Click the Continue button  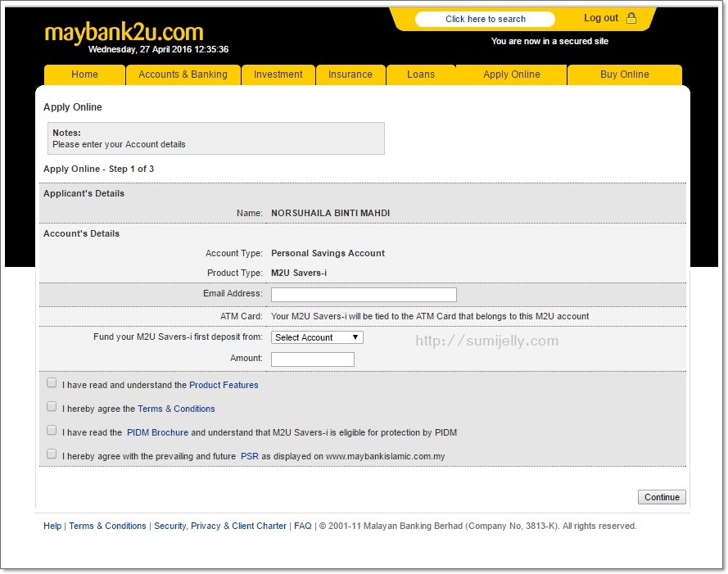[x=662, y=497]
